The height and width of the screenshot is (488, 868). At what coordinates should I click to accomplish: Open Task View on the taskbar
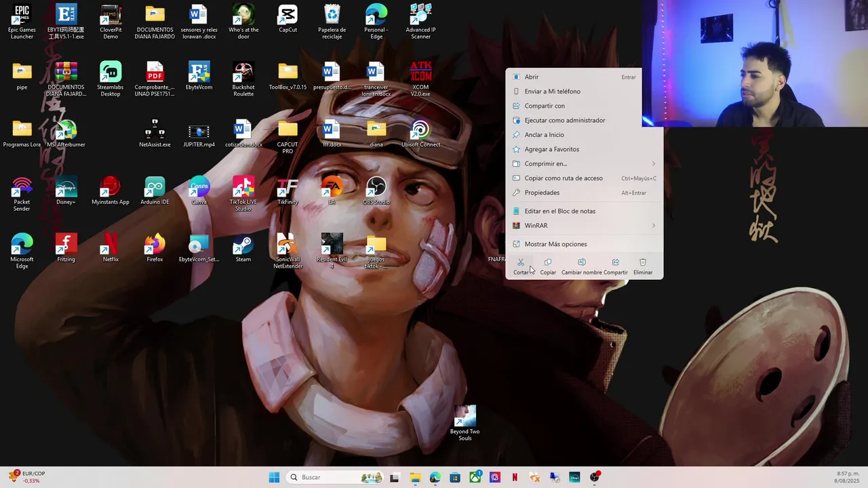pos(395,477)
